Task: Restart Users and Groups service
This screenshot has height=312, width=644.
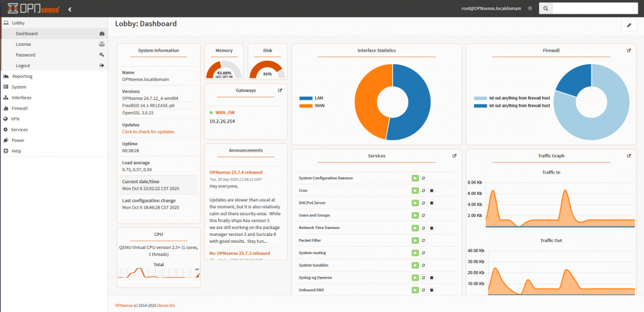Action: [423, 215]
